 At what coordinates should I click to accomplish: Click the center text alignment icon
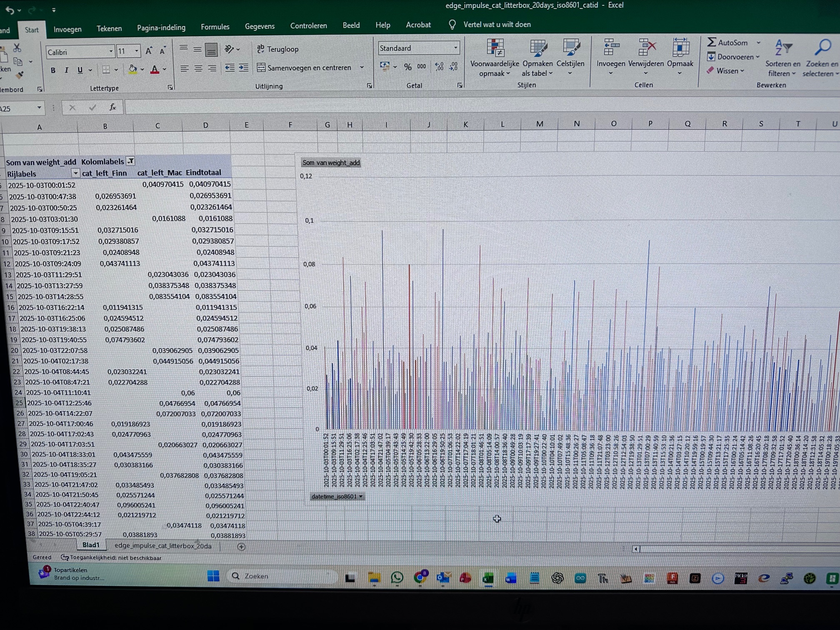point(198,68)
